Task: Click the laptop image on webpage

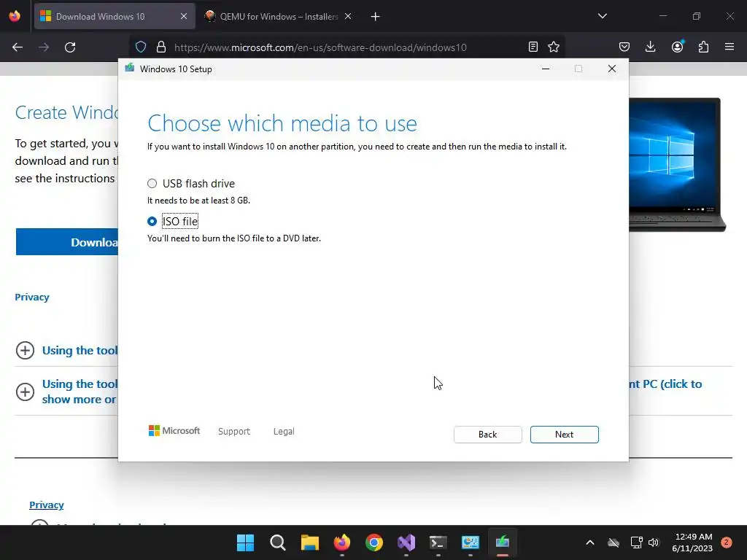Action: [676, 165]
